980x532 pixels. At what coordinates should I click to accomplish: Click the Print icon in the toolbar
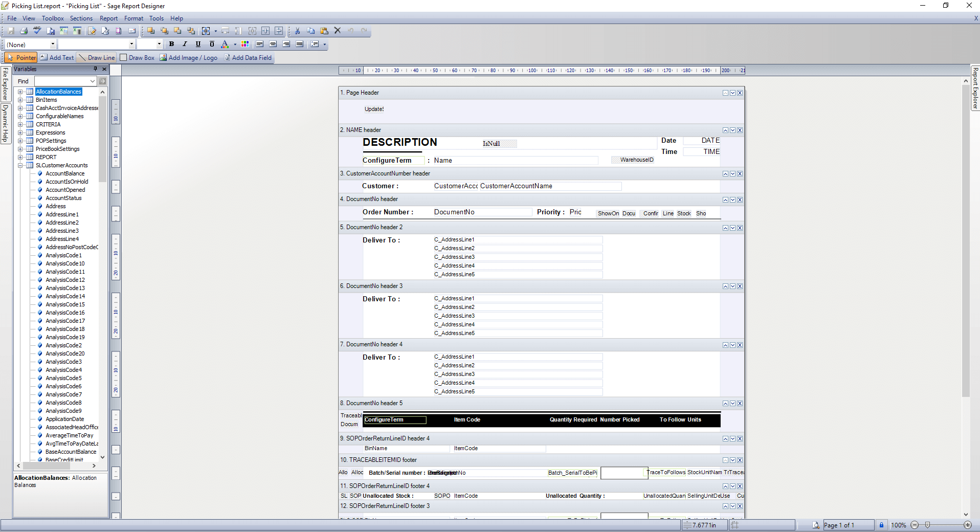(24, 31)
